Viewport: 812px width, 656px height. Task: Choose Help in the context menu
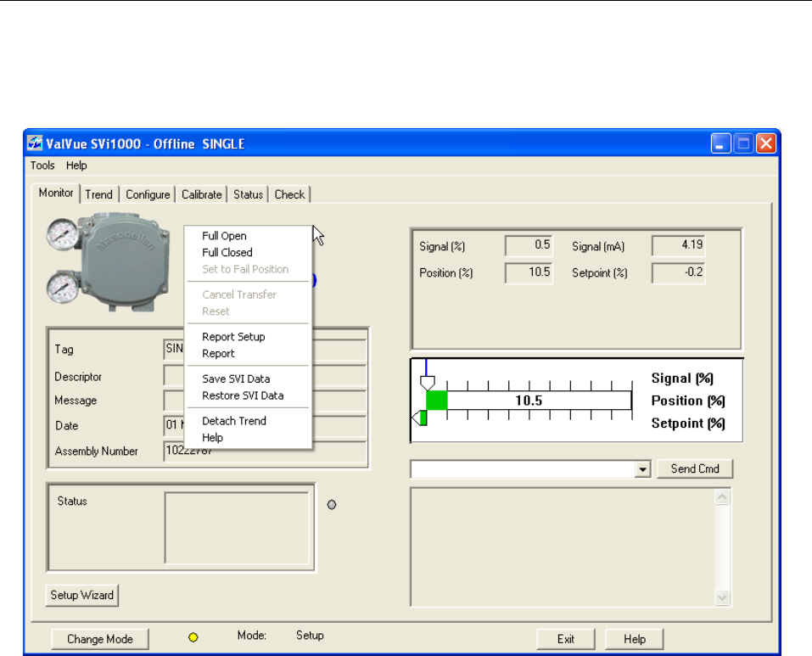click(249, 438)
